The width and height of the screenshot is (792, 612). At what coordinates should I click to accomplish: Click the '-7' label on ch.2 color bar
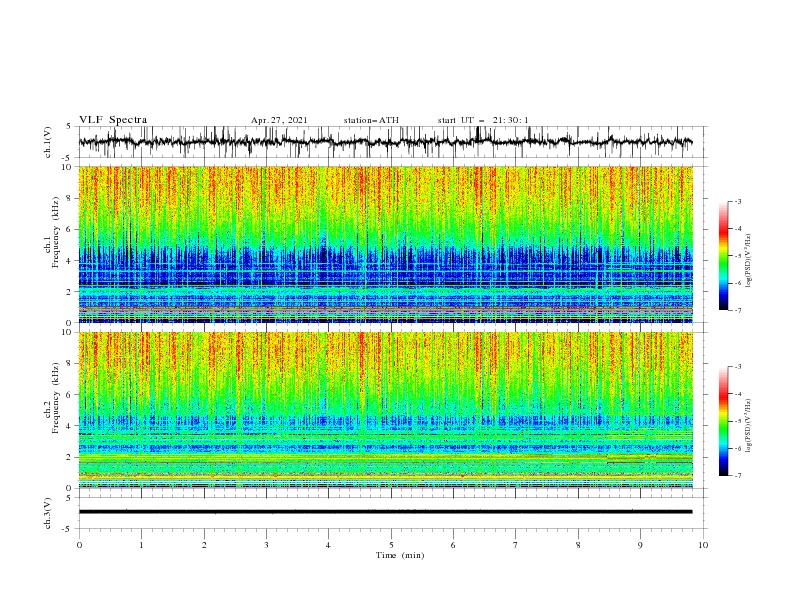[737, 476]
